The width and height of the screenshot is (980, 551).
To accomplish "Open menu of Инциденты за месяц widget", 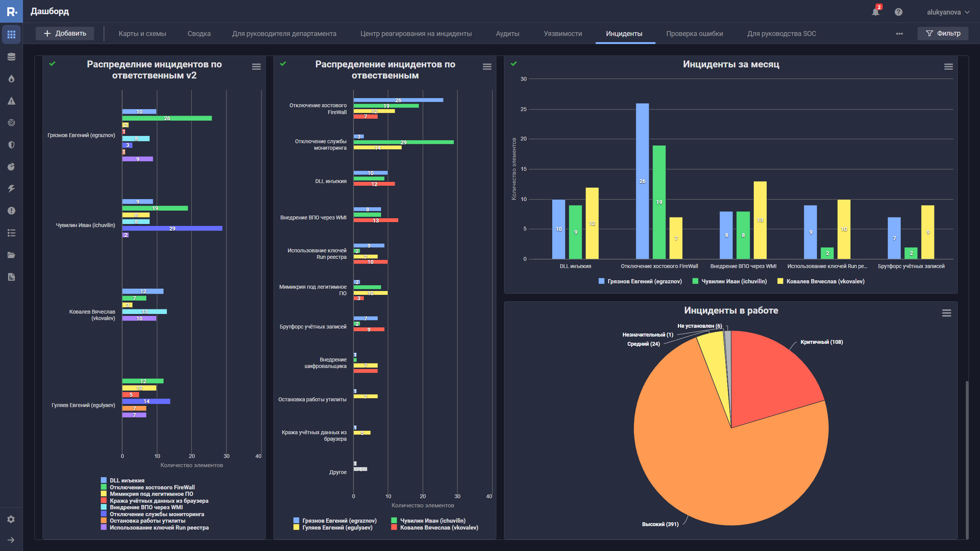I will pyautogui.click(x=948, y=67).
